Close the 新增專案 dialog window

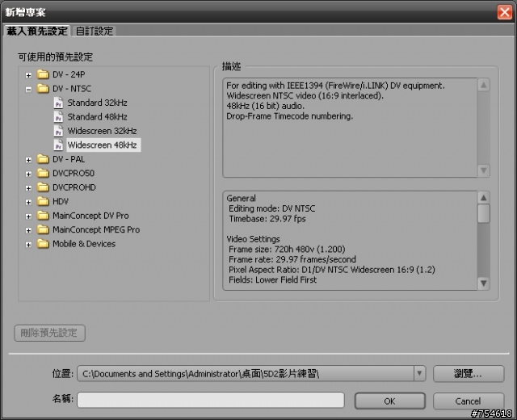point(504,13)
